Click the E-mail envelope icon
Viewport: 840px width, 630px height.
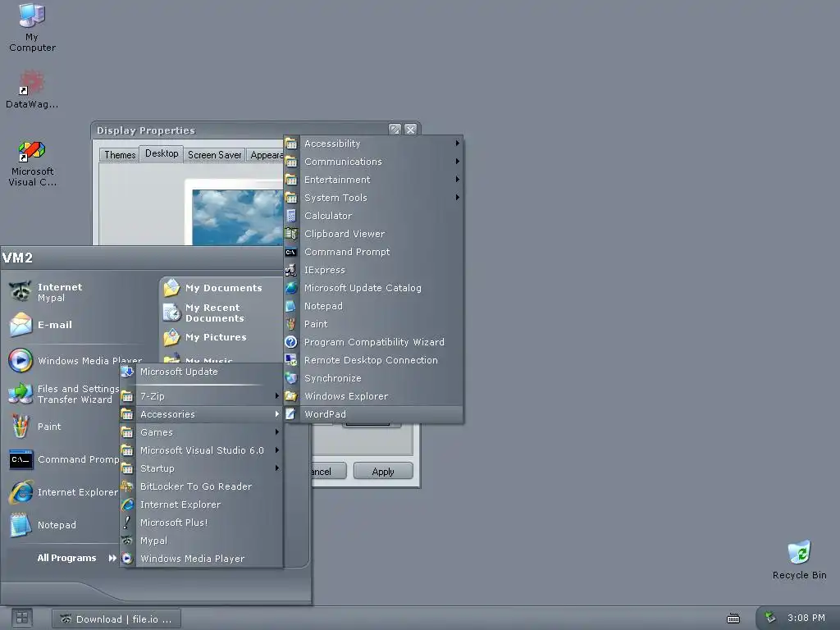point(21,325)
